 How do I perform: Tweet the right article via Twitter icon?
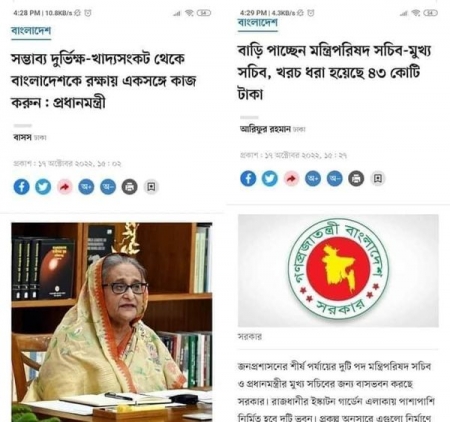point(270,179)
